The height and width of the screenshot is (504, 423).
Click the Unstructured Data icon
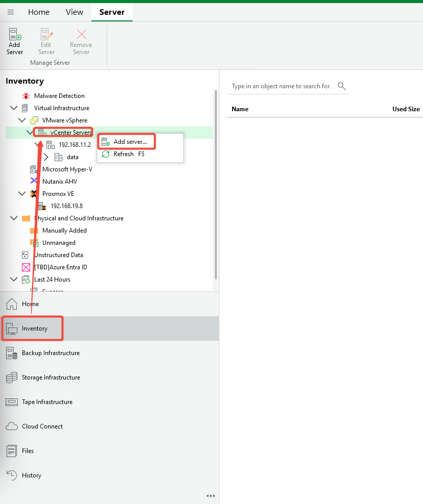[x=25, y=255]
